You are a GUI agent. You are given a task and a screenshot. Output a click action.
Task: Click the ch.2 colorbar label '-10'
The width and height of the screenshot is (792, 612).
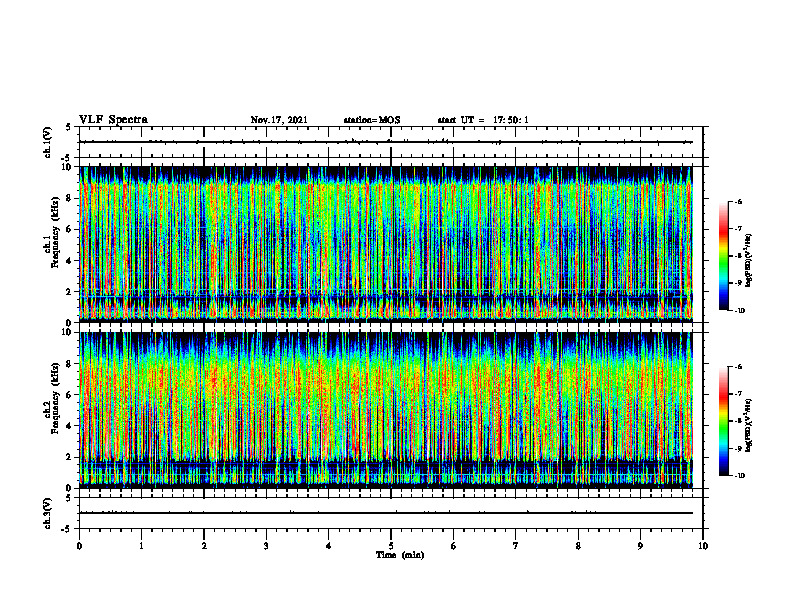[739, 476]
